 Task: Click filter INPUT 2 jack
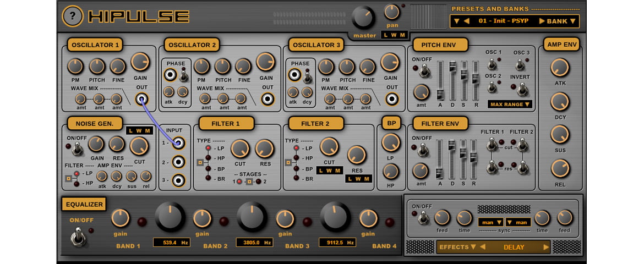click(178, 162)
